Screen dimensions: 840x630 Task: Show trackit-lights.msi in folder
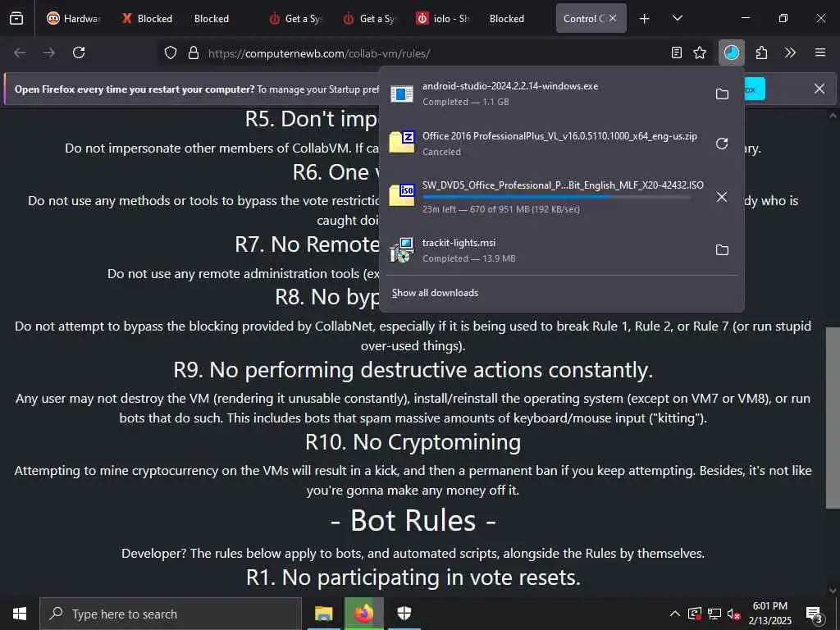click(x=722, y=250)
